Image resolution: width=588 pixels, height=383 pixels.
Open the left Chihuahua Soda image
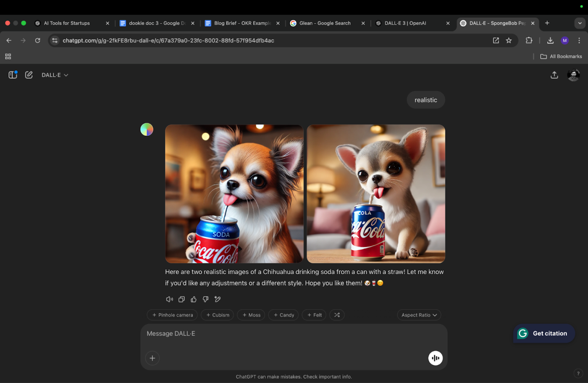click(234, 194)
